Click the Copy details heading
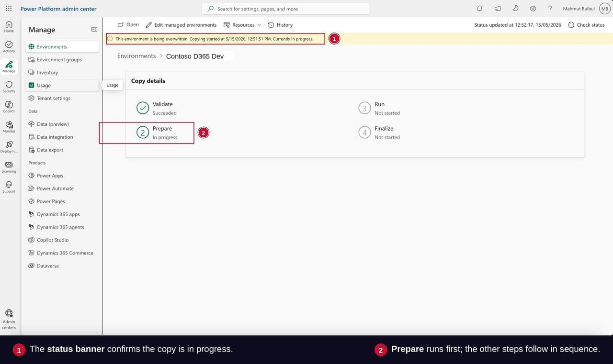Screen dimensions: 613x364 pos(148,81)
